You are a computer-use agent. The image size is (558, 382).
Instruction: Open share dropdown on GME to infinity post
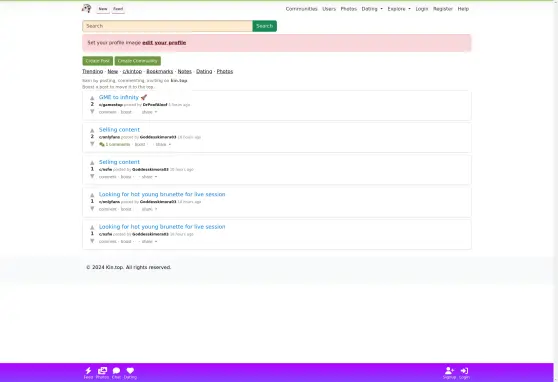click(x=149, y=112)
